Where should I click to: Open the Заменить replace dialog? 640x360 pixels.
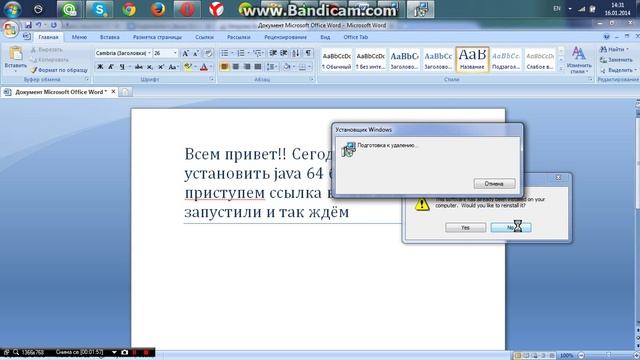pos(616,60)
